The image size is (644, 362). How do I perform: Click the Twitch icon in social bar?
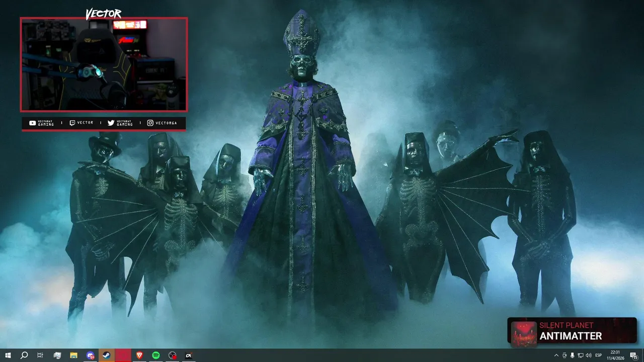(x=72, y=123)
